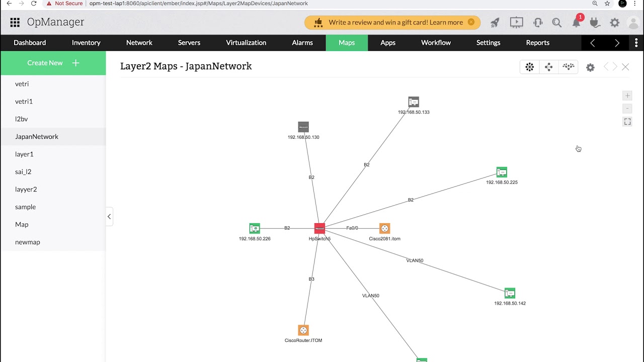Zoom out on the map
The width and height of the screenshot is (644, 362).
(627, 109)
